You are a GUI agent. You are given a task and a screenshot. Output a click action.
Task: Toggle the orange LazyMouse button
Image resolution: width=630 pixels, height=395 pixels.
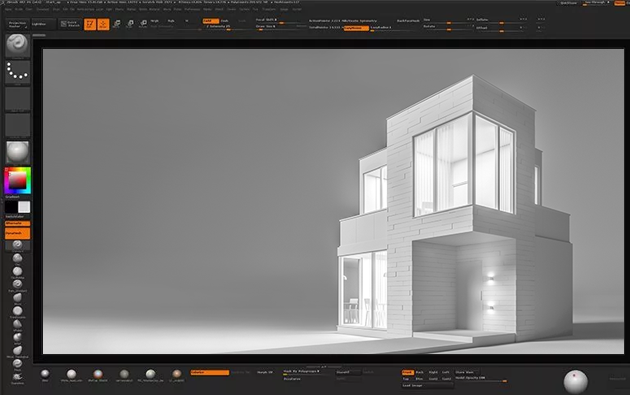click(x=356, y=28)
